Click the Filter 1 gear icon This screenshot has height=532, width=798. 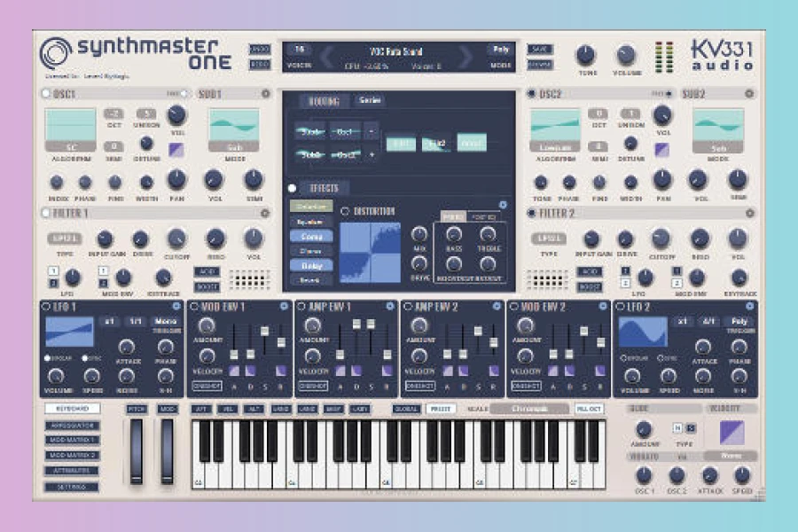[265, 214]
